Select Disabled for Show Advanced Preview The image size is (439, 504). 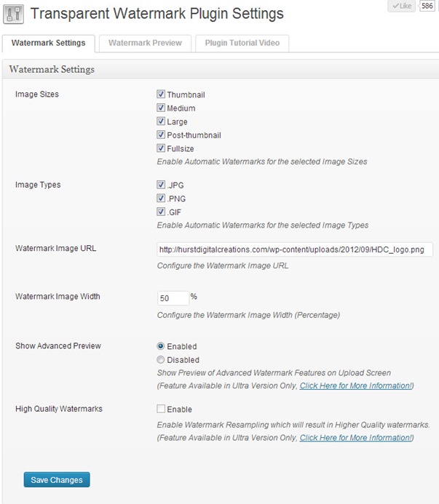point(161,360)
